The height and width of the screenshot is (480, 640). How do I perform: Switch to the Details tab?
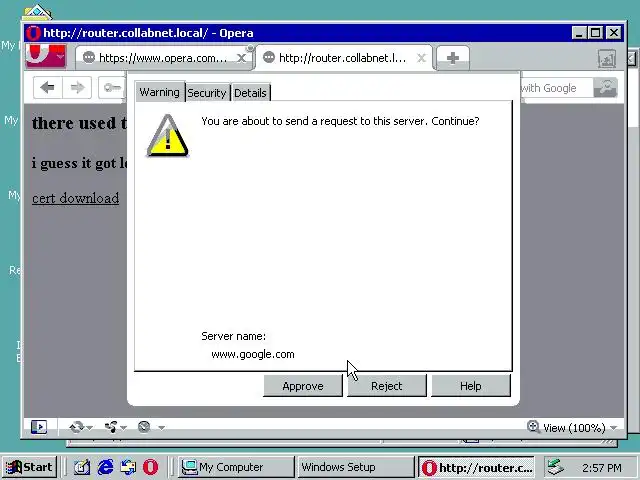point(250,93)
